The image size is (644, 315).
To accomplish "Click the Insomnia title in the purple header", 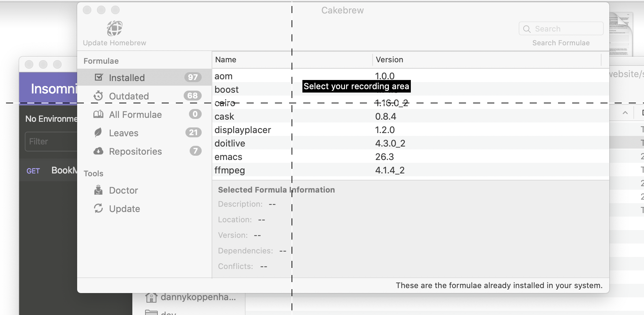I will point(54,89).
